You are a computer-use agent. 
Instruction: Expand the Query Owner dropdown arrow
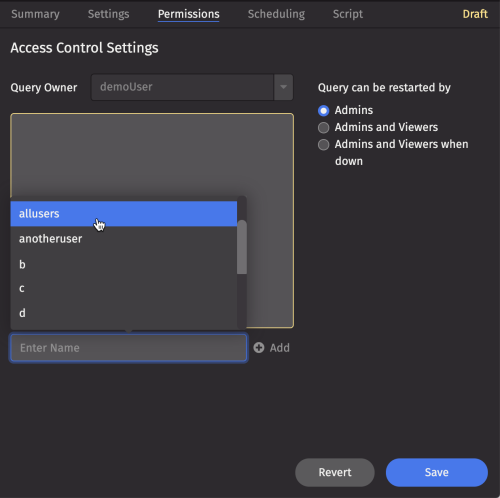(x=283, y=87)
